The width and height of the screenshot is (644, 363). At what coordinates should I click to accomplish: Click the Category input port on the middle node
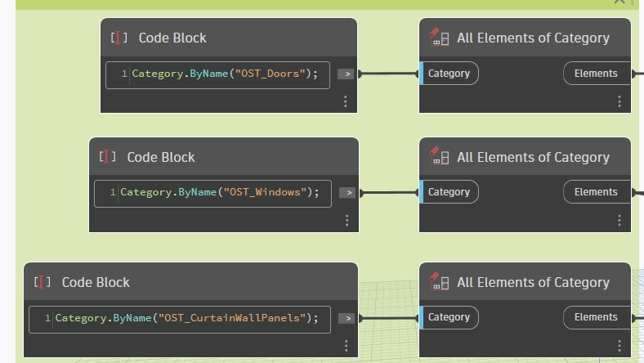point(449,192)
